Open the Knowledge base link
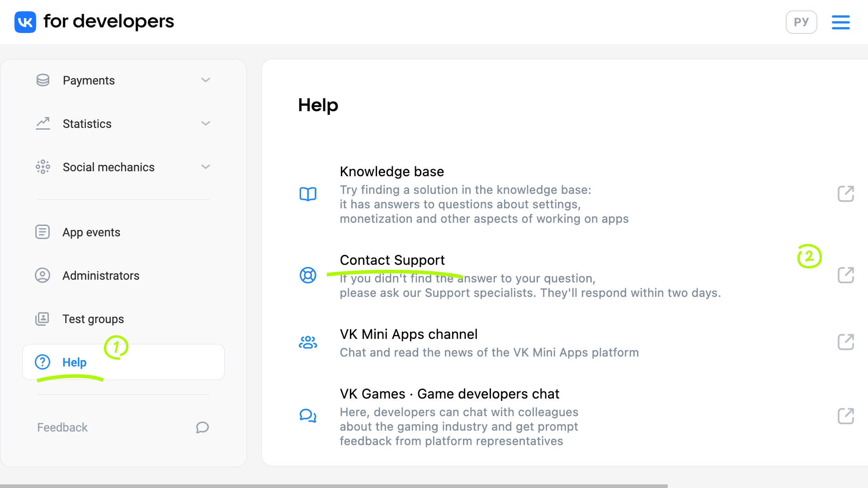 (x=392, y=171)
